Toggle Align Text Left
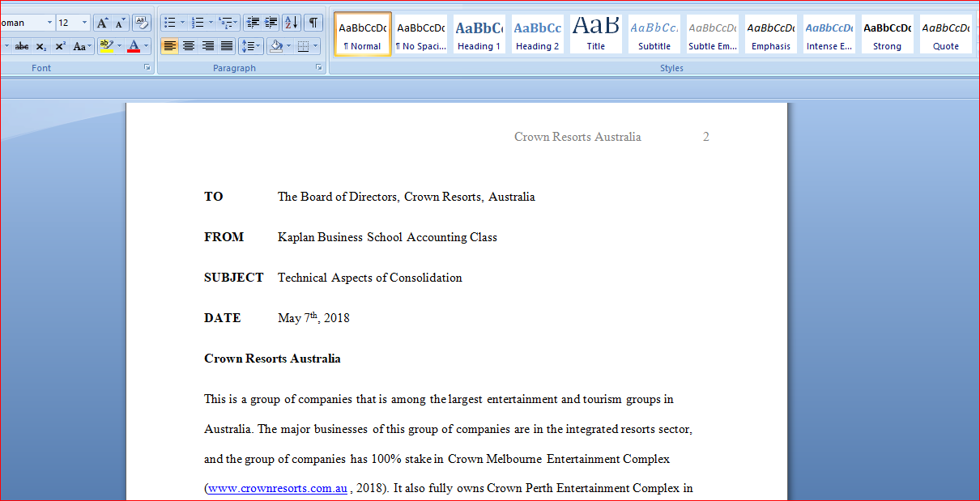The image size is (980, 501). pyautogui.click(x=169, y=46)
